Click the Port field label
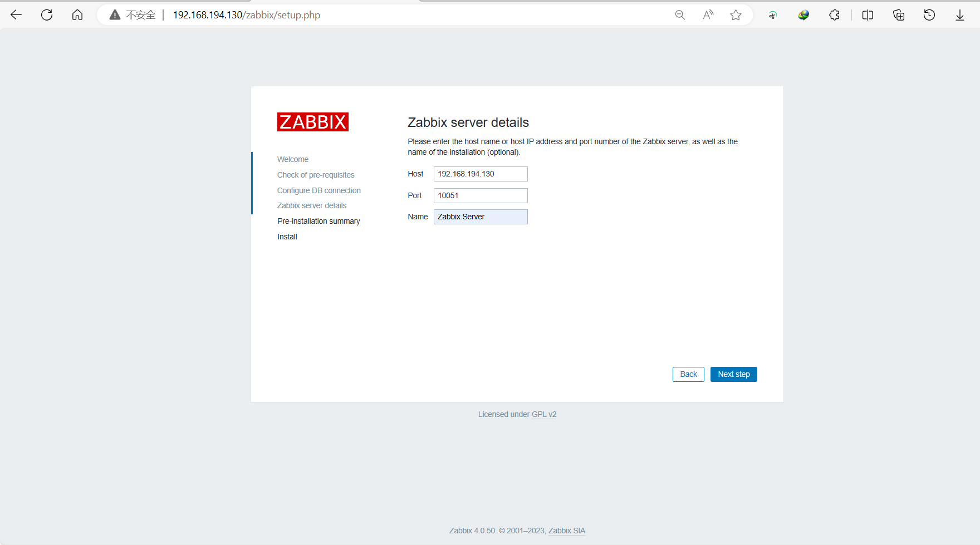980x545 pixels. coord(415,195)
